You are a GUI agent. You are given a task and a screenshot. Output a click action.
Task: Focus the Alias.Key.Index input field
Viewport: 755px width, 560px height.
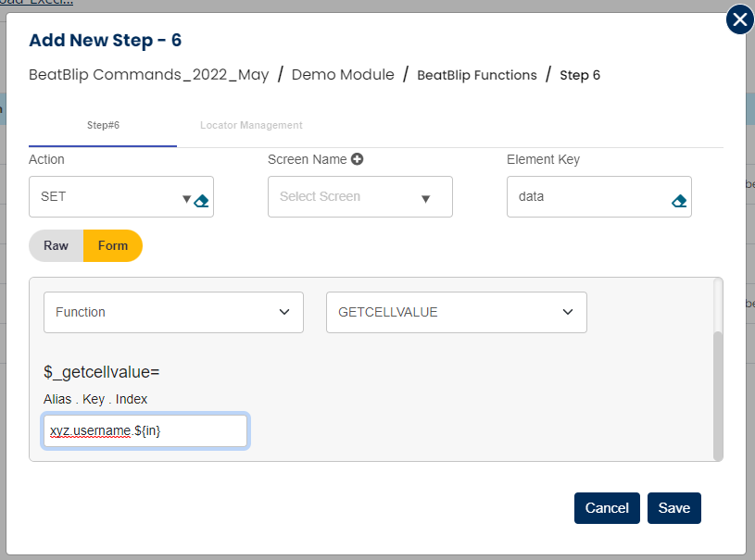145,430
